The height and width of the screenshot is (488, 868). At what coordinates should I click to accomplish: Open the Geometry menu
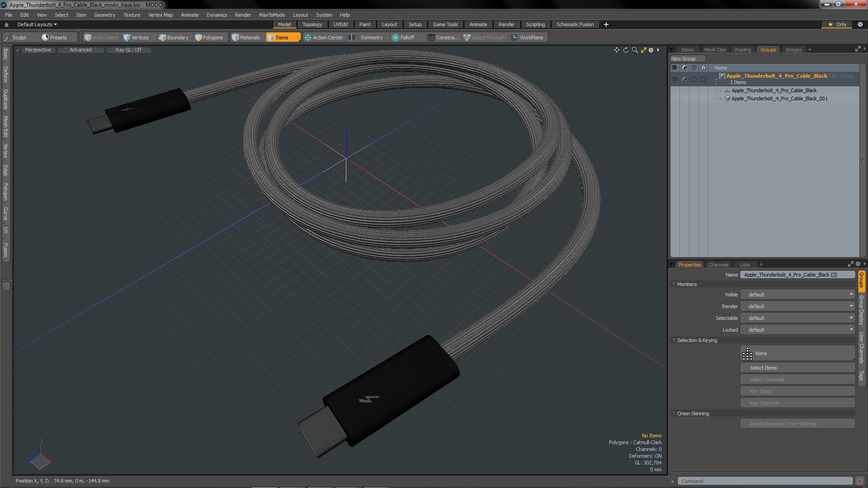(x=104, y=15)
